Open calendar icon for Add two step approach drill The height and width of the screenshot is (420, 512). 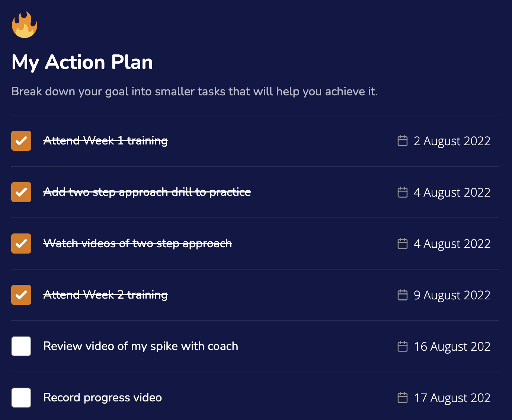pyautogui.click(x=403, y=192)
